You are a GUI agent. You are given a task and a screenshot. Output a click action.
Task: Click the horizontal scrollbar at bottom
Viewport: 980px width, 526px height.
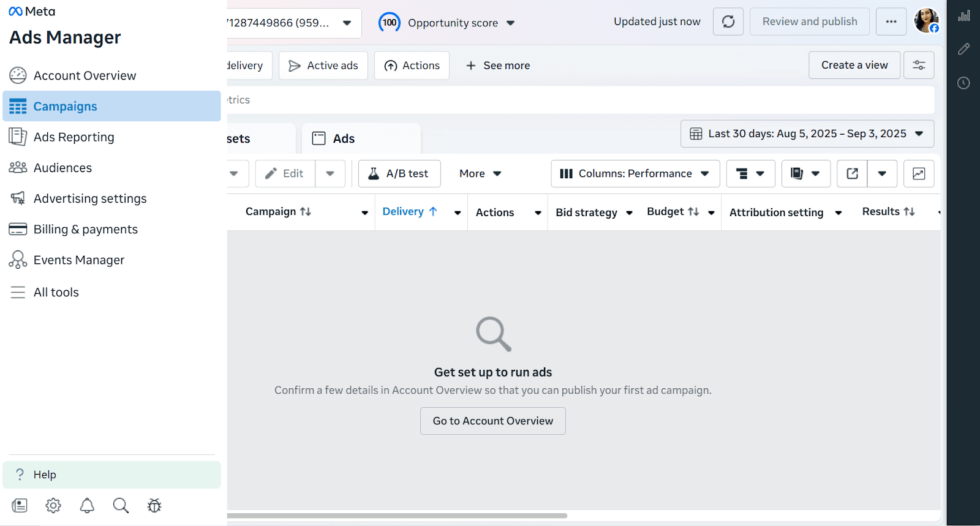[x=397, y=516]
